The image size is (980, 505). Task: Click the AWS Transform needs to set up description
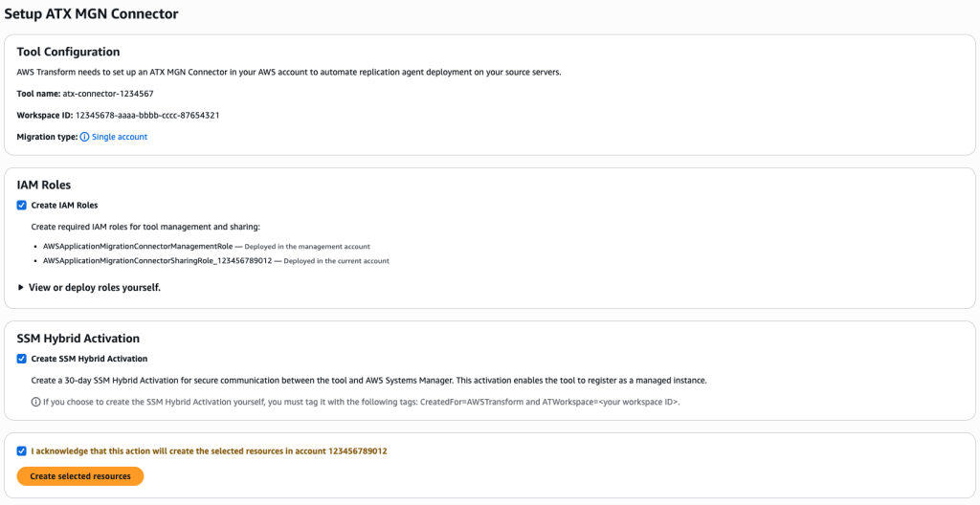pyautogui.click(x=289, y=73)
